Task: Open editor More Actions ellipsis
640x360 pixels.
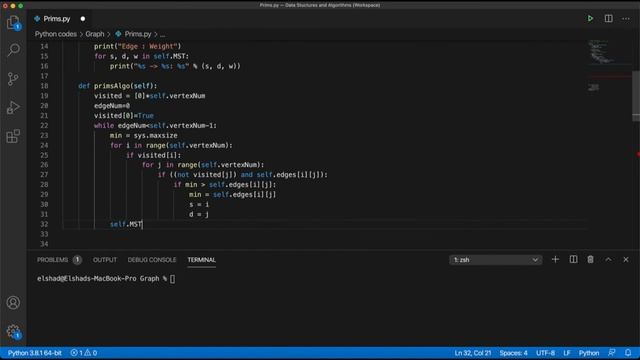Action: 626,18
